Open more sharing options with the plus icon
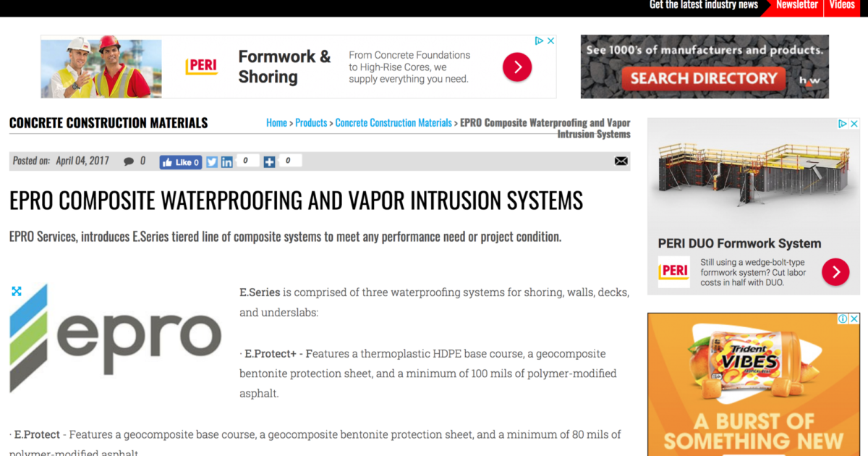This screenshot has height=456, width=868. [270, 161]
